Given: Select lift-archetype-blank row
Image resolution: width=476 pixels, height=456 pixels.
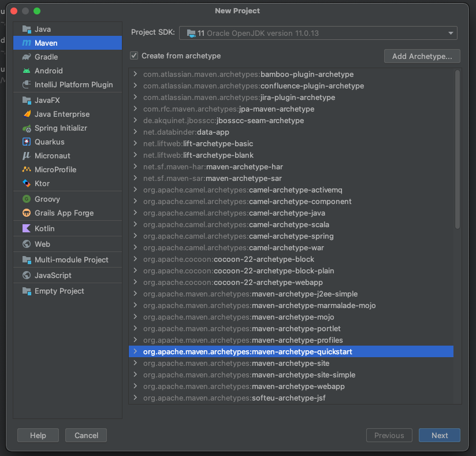Looking at the screenshot, I should [291, 155].
